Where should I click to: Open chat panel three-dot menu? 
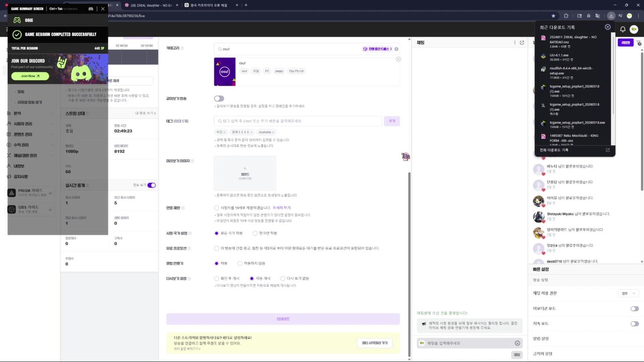click(x=515, y=43)
